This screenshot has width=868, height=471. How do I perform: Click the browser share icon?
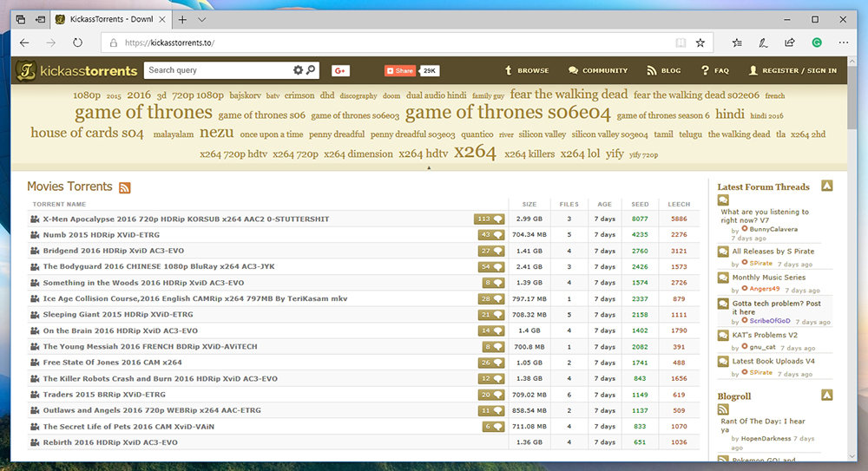790,43
